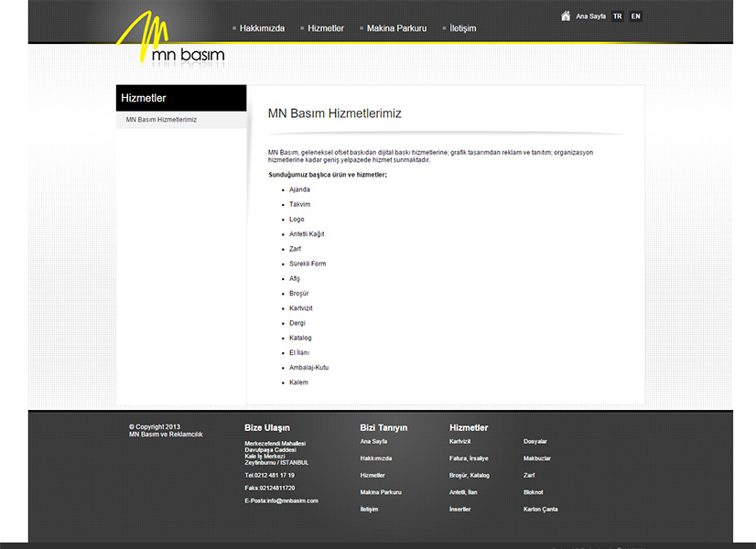
Task: Switch language to TR
Action: tap(618, 16)
